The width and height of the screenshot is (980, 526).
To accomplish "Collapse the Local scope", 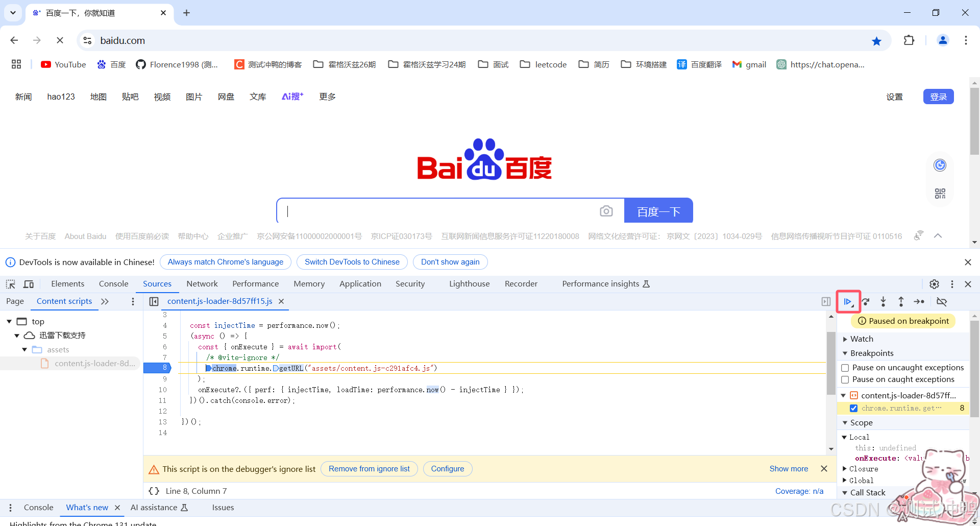I will click(845, 437).
